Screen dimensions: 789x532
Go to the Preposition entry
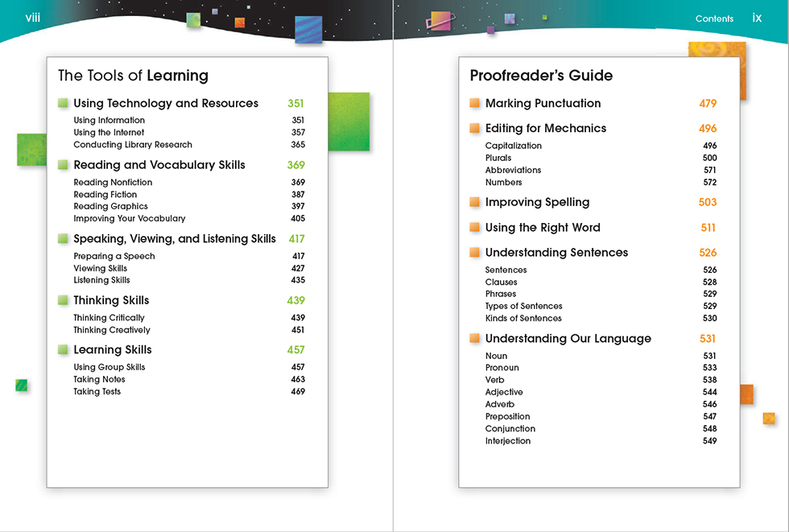tap(507, 417)
